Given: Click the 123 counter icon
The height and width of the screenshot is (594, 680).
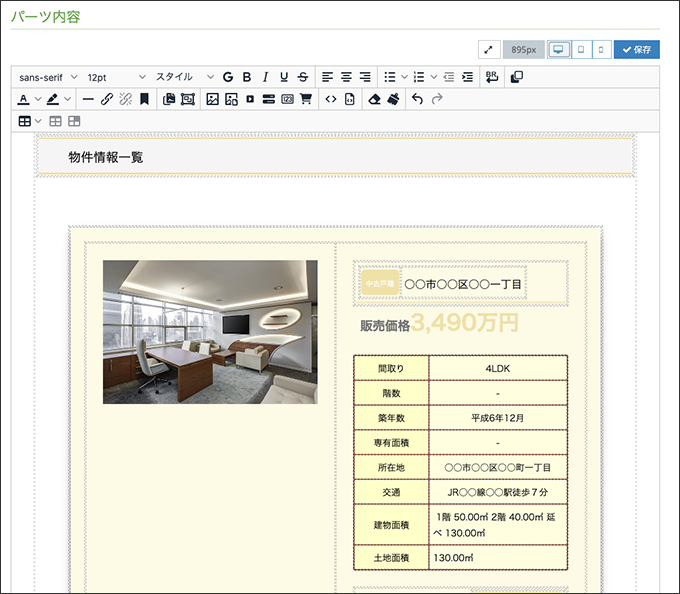Looking at the screenshot, I should click(287, 99).
